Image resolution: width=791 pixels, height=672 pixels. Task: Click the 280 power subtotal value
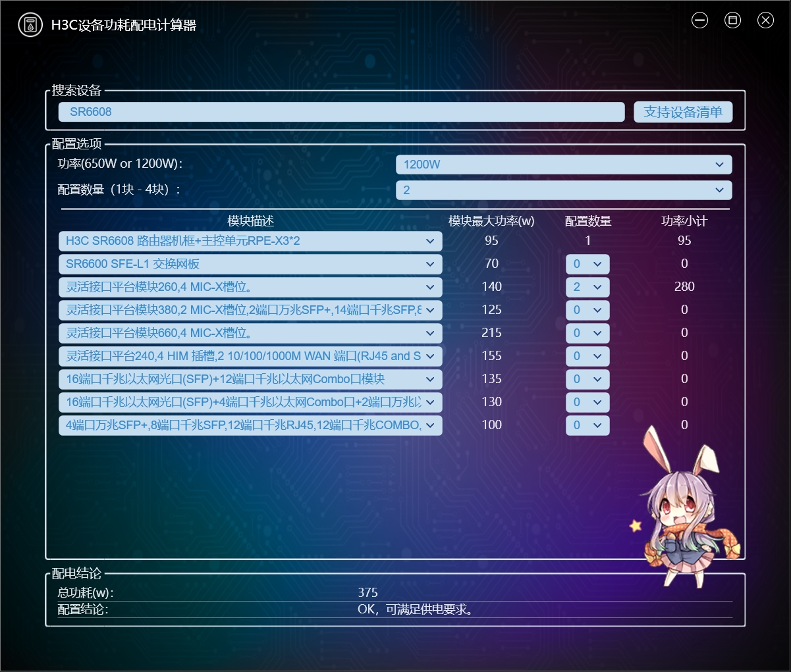coord(684,286)
